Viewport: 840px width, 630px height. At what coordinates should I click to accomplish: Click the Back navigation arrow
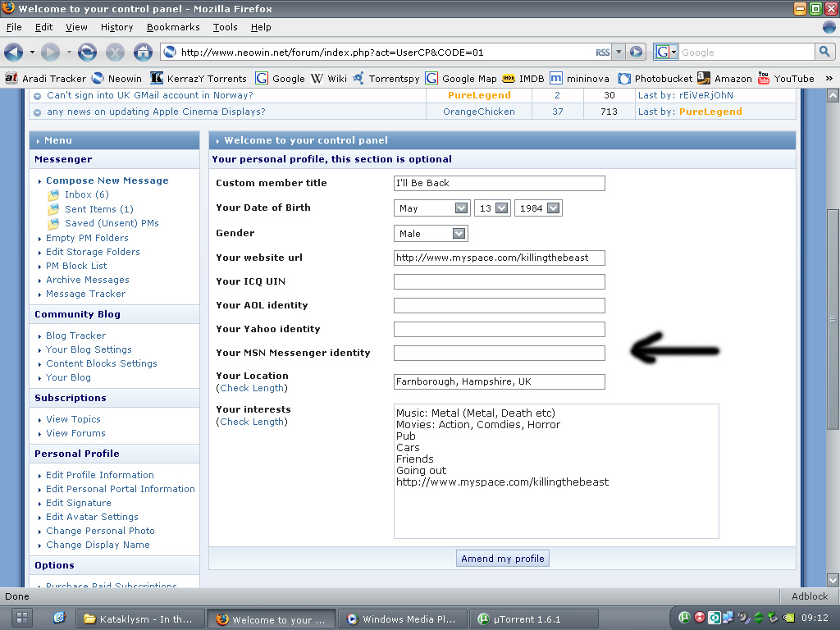click(x=12, y=51)
